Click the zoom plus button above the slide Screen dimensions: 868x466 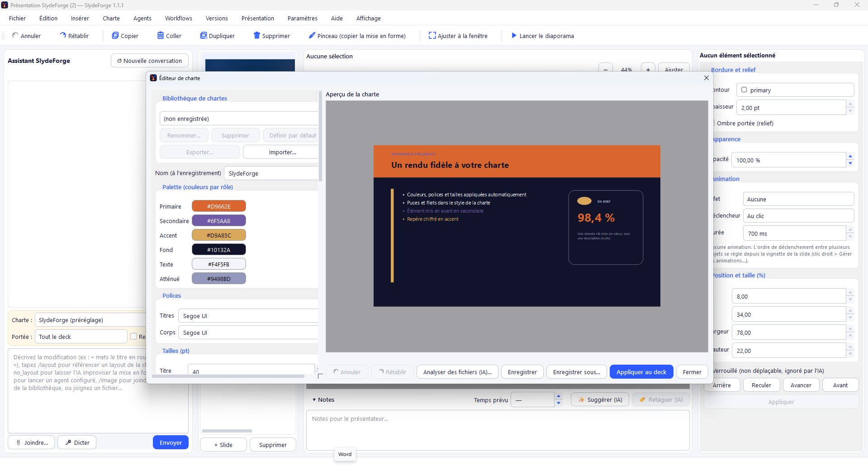click(x=648, y=69)
